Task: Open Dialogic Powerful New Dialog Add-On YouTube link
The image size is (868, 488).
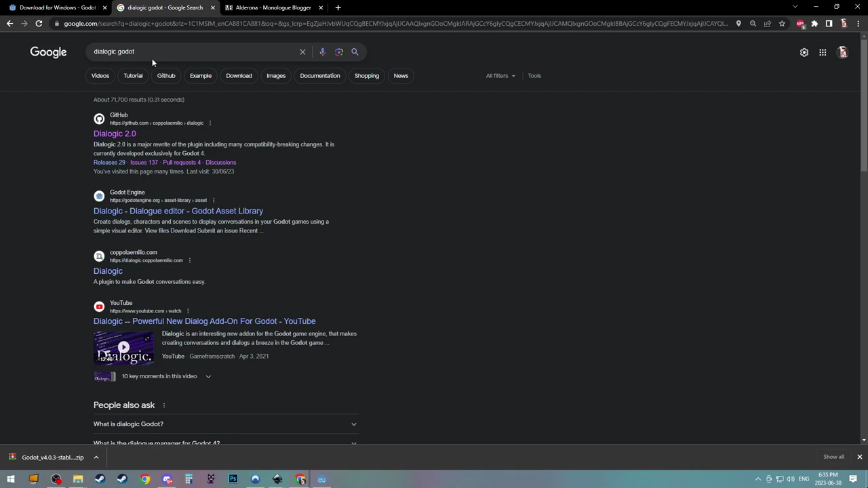Action: [x=204, y=321]
